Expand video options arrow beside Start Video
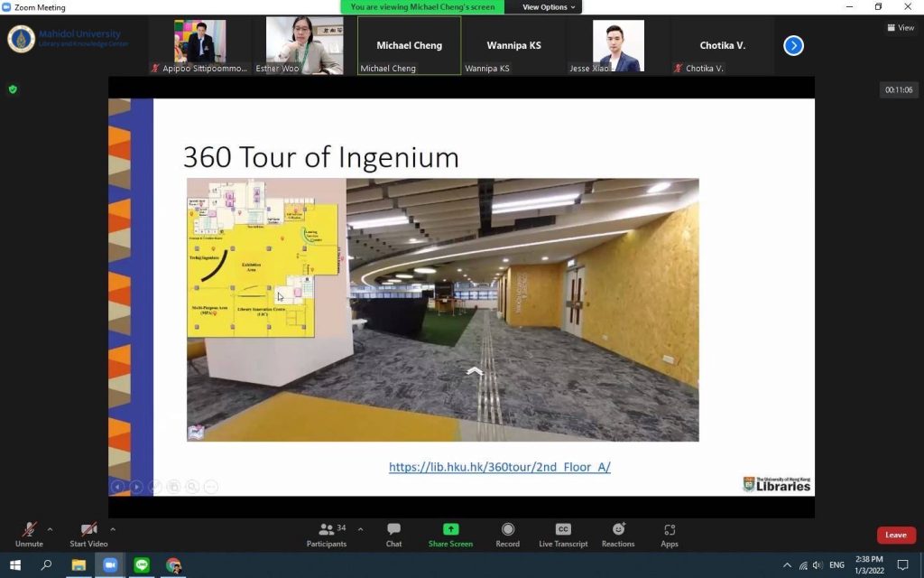The width and height of the screenshot is (924, 578). [113, 529]
